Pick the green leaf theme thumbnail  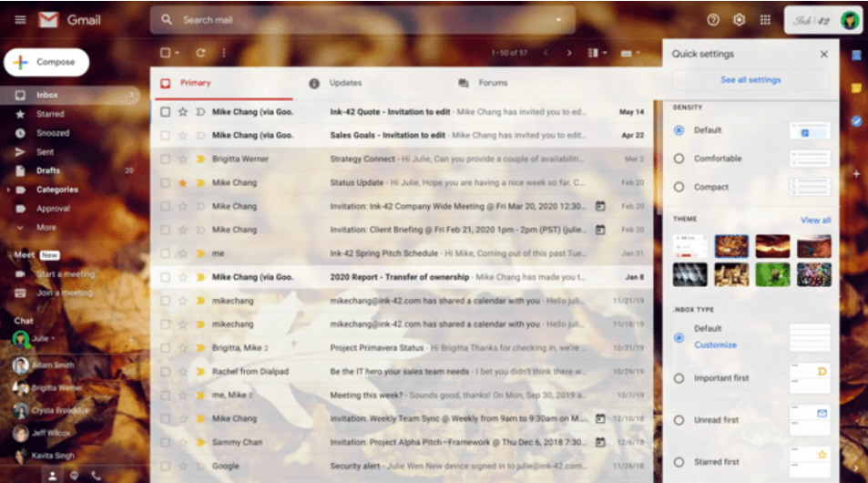click(x=772, y=274)
